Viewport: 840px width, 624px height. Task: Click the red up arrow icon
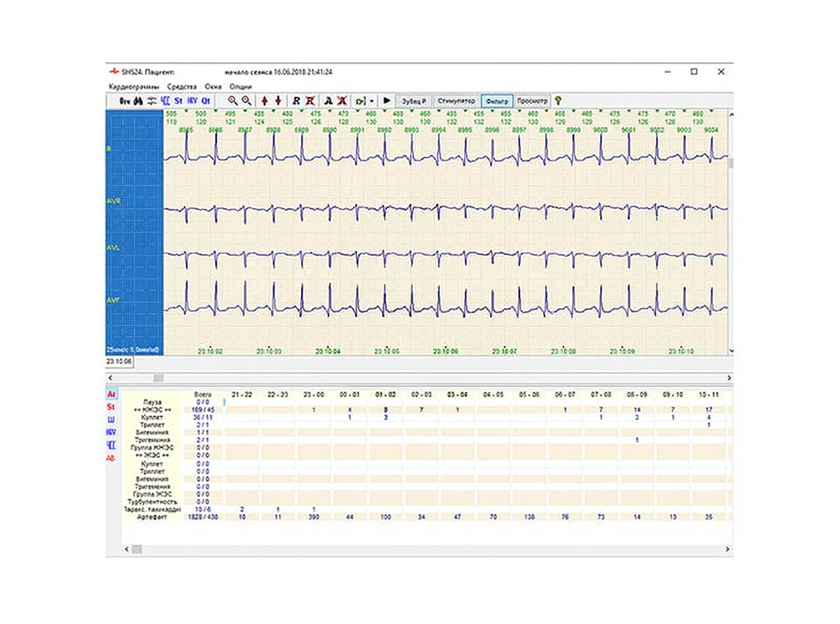265,101
